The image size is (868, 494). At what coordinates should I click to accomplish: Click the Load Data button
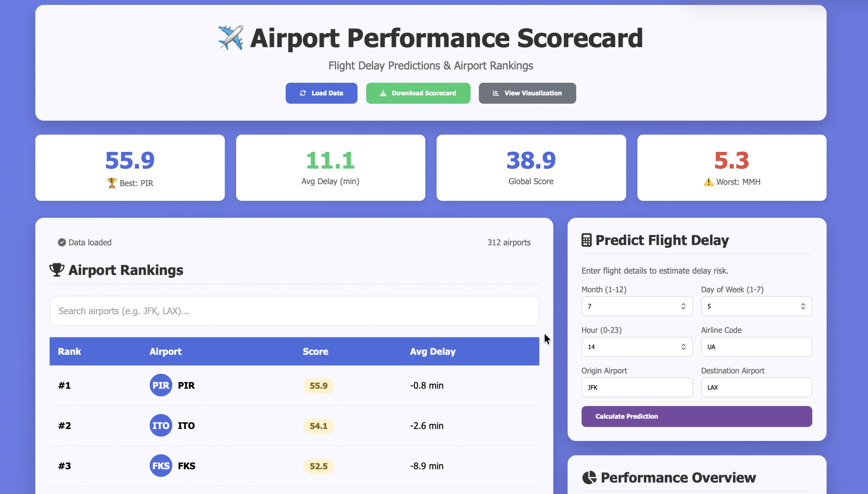point(321,93)
